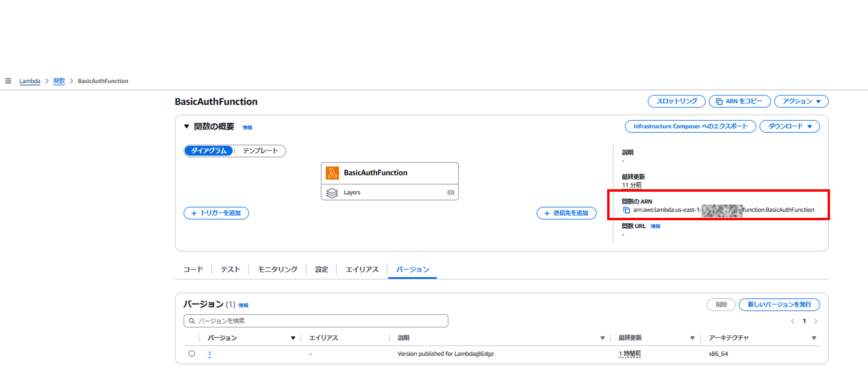Click the '1 時間前' last-updated cell
The height and width of the screenshot is (371, 868).
point(630,354)
